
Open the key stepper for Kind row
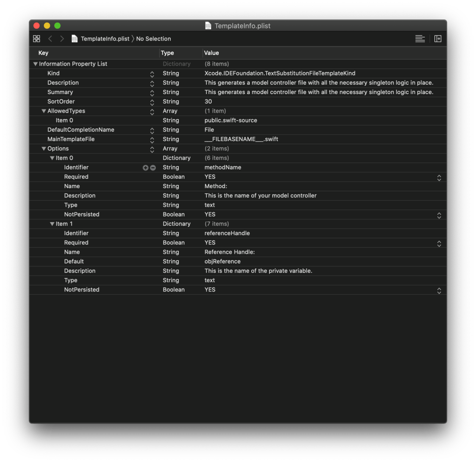coord(152,74)
